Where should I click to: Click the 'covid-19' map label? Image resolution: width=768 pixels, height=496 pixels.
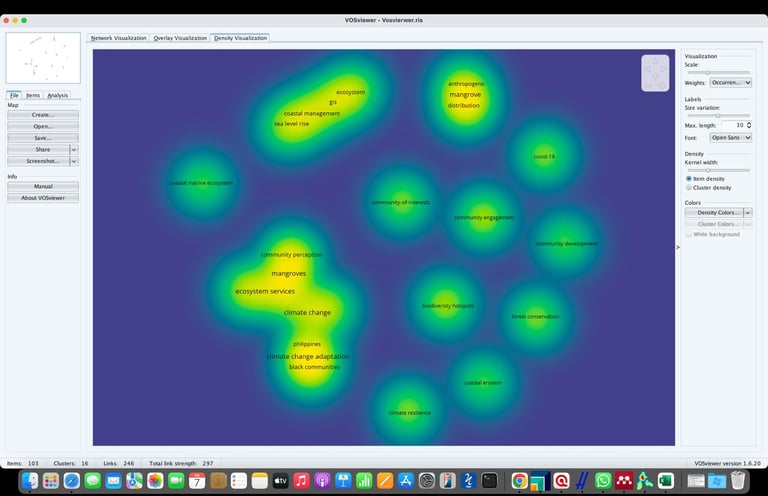pyautogui.click(x=544, y=157)
